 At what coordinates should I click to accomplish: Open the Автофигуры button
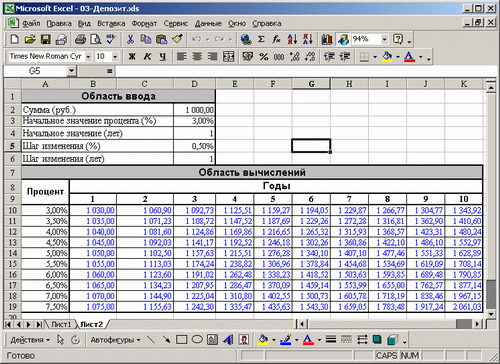115,340
